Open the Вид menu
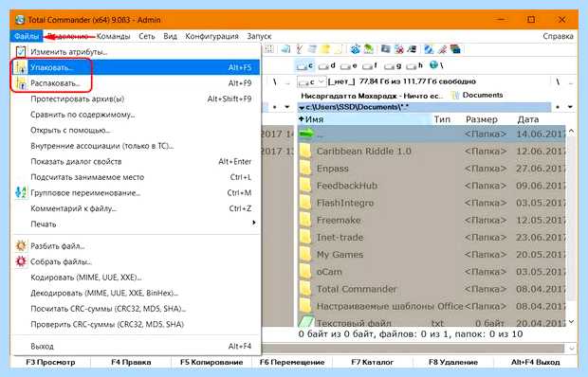588x377 pixels. (x=170, y=36)
